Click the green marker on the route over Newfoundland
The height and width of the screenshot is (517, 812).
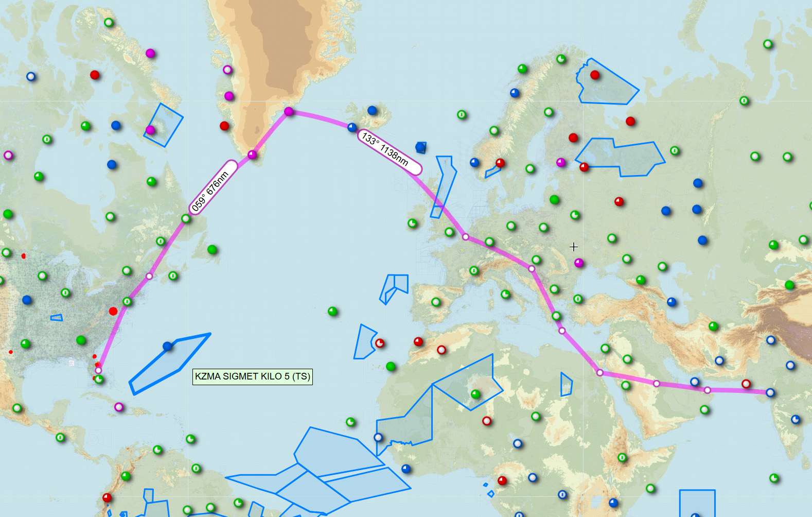point(186,219)
